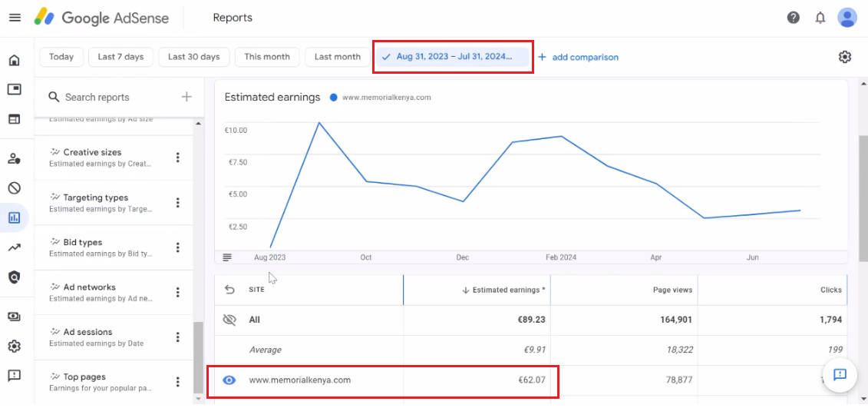
Task: Click www.memorialkenya.com in the table
Action: click(299, 380)
